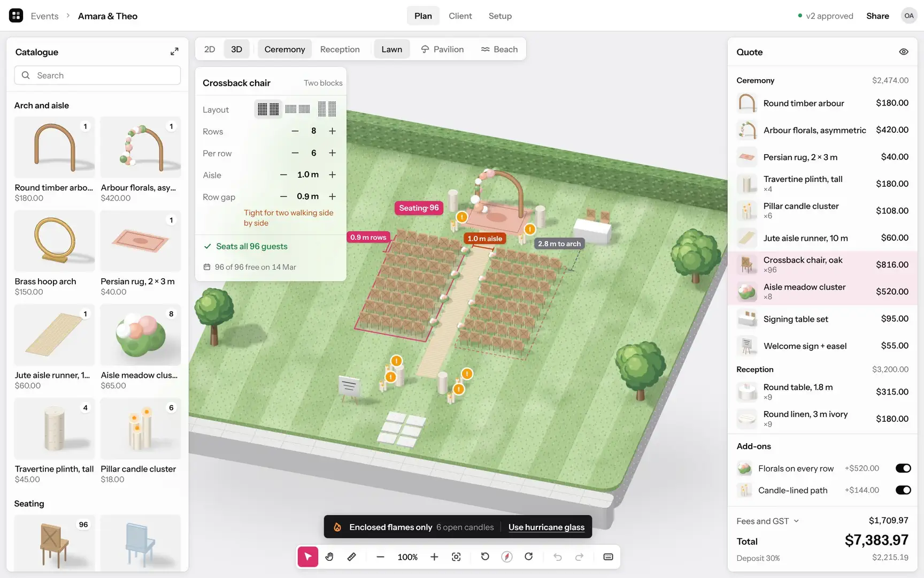The image size is (924, 578).
Task: Select the pointer selection tool
Action: click(308, 557)
